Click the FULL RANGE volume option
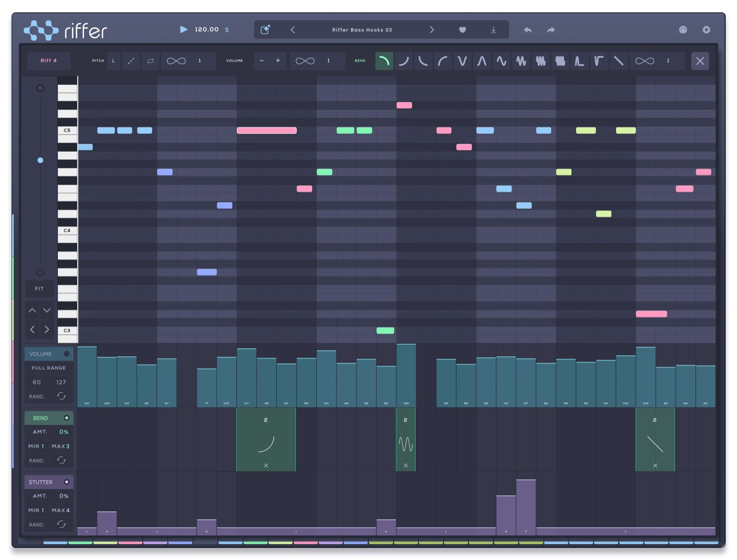Screen dimensions: 737x560 click(48, 368)
